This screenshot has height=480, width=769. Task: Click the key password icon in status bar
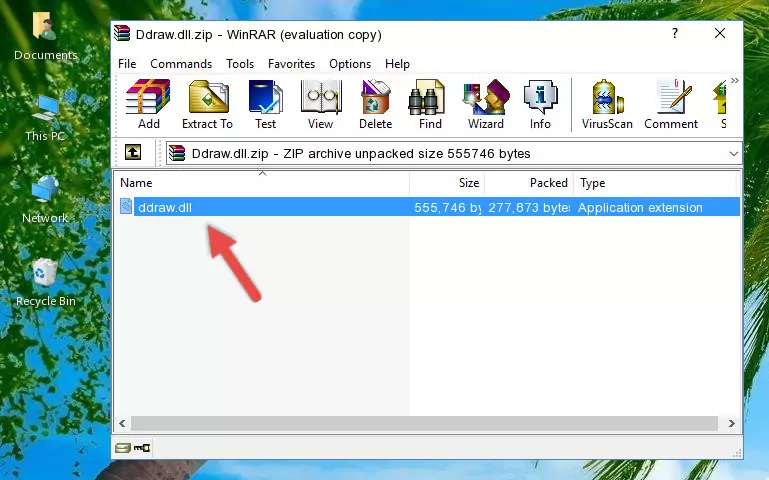click(x=142, y=447)
